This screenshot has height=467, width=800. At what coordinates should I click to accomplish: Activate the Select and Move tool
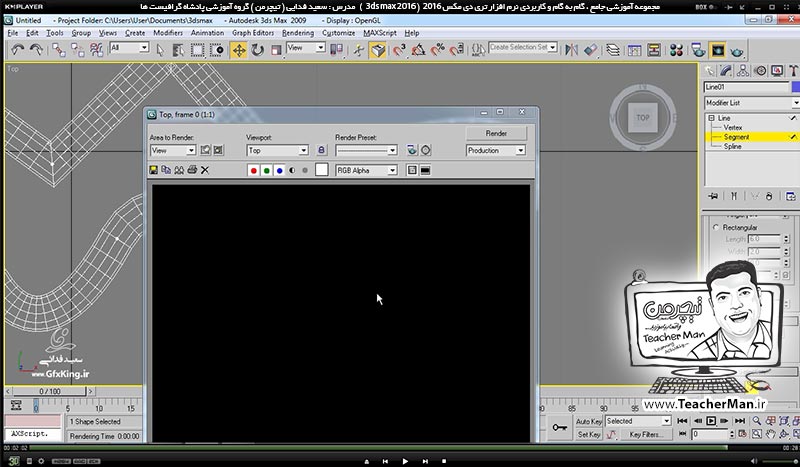238,50
